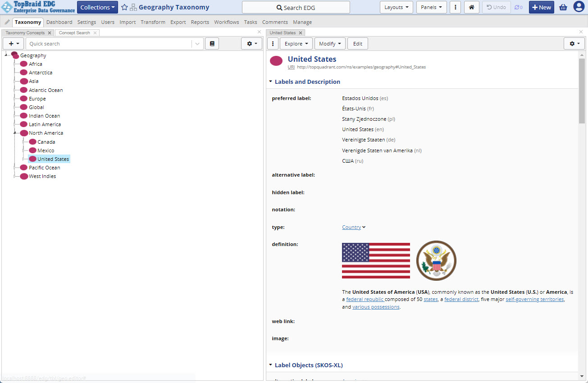Expand the Modify dropdown
The height and width of the screenshot is (383, 588).
pos(330,44)
